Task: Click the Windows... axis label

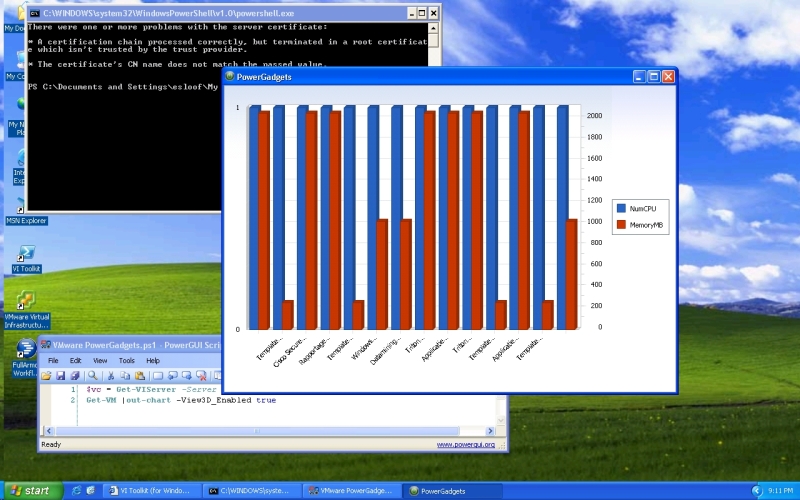Action: [x=365, y=347]
